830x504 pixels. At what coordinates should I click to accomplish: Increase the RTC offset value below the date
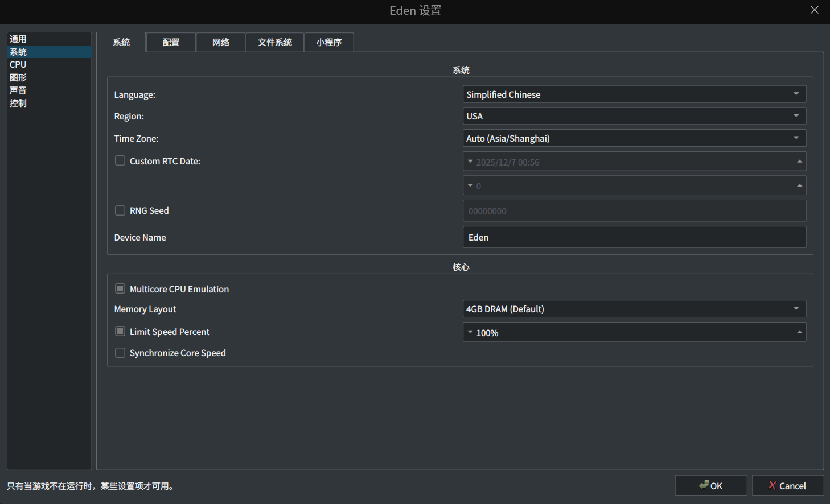click(x=799, y=185)
